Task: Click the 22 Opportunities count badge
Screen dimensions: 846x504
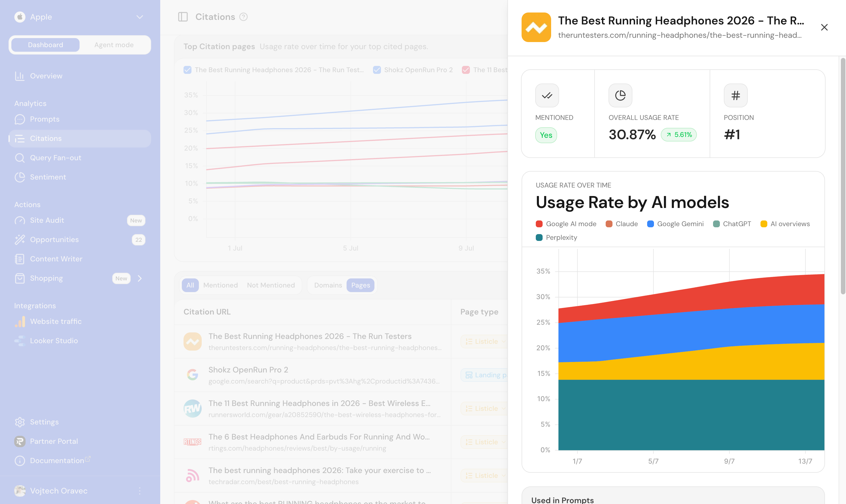Action: [139, 240]
